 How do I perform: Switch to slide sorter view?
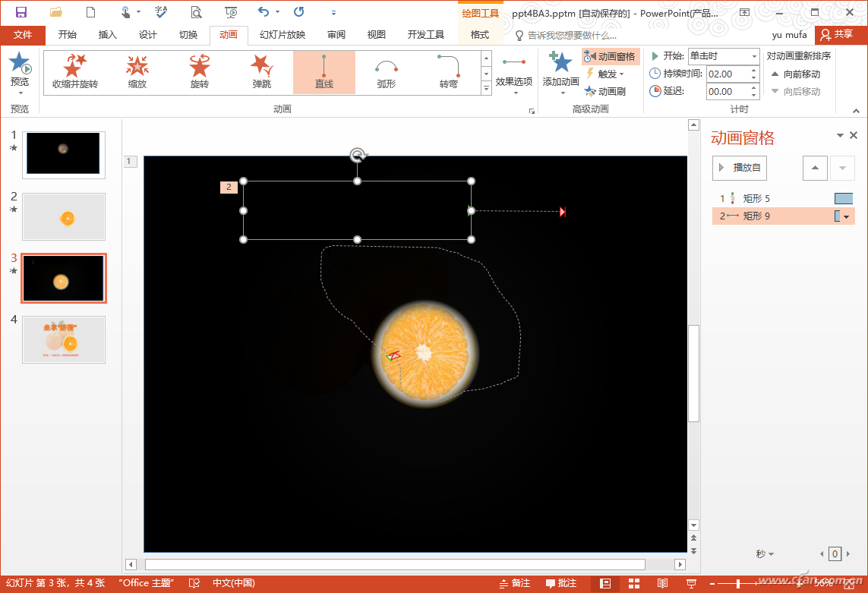634,583
